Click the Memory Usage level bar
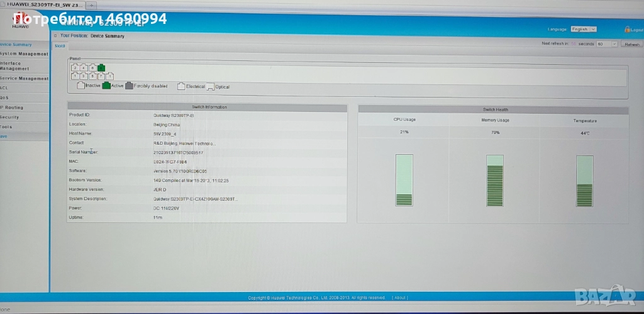 (495, 181)
